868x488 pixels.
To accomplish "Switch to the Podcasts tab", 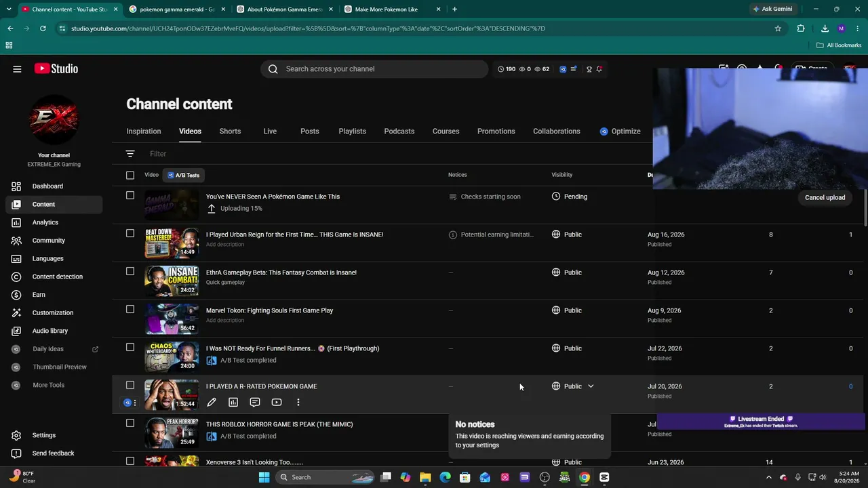I will tap(399, 131).
